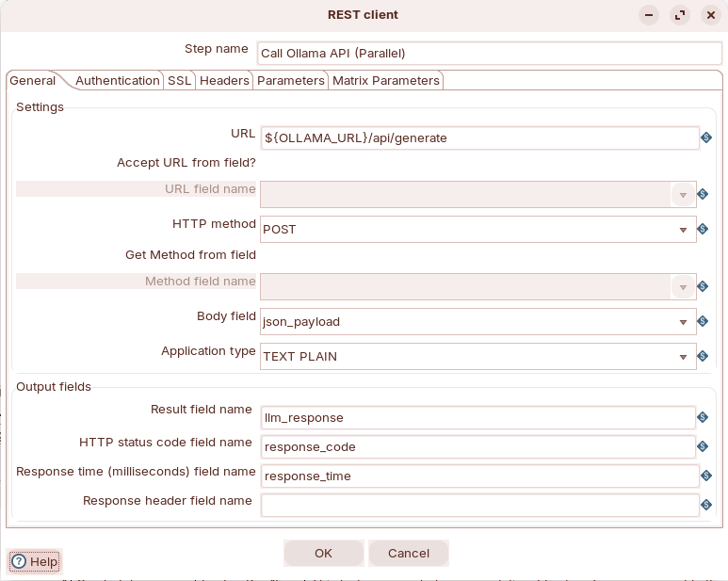Click the Cancel button
This screenshot has height=581, width=728.
(x=408, y=554)
